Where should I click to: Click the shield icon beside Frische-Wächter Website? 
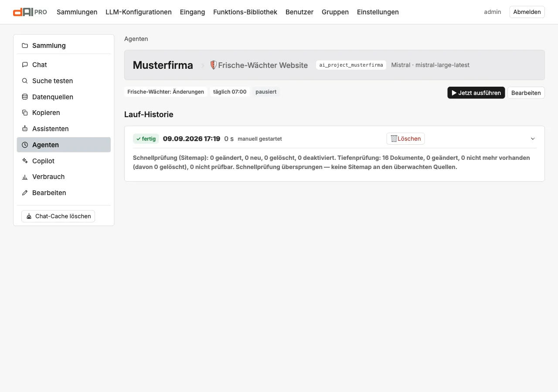click(213, 65)
